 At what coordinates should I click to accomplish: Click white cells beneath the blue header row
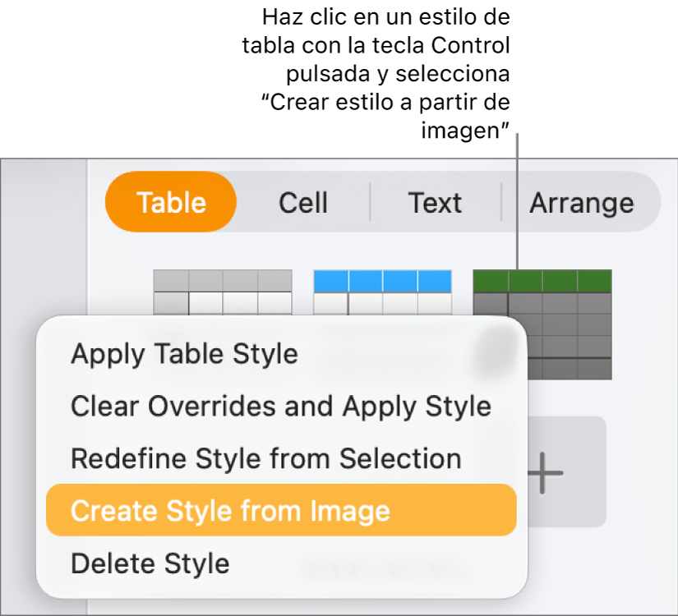(382, 304)
